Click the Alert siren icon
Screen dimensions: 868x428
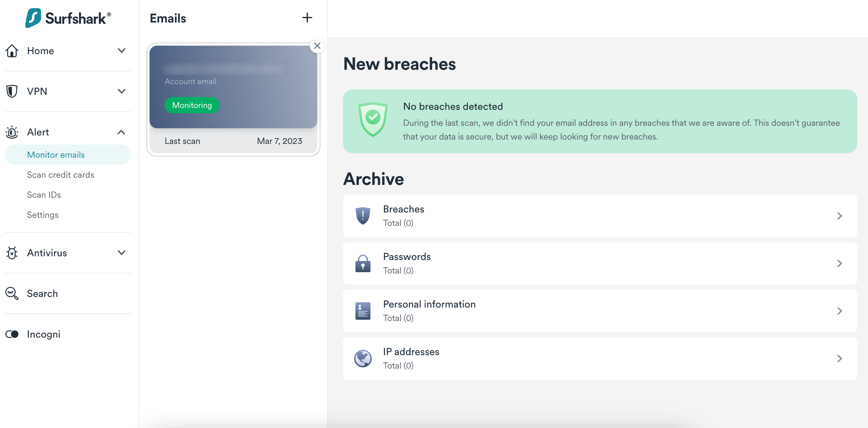(12, 132)
